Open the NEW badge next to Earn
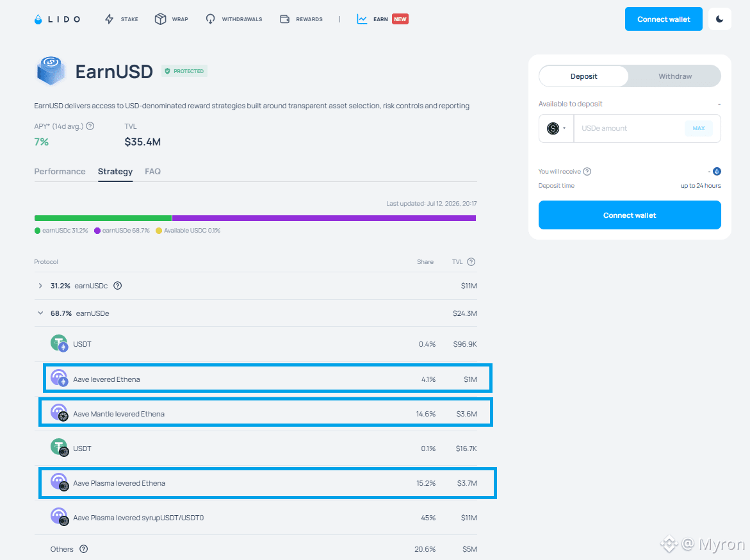 click(x=400, y=19)
